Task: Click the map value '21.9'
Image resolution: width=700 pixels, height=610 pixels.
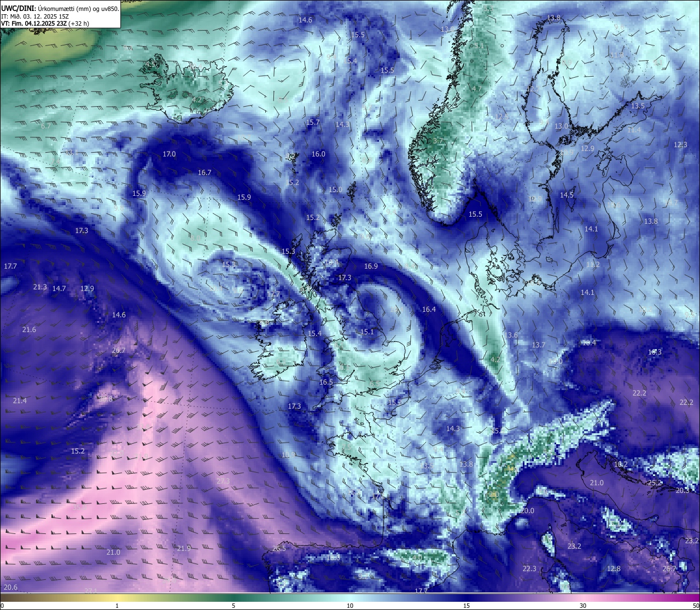Action: 184,548
